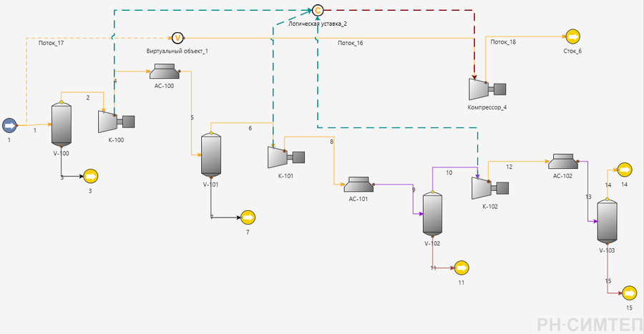The image size is (644, 334).
Task: Click the K-101 compressor icon
Action: (x=286, y=157)
